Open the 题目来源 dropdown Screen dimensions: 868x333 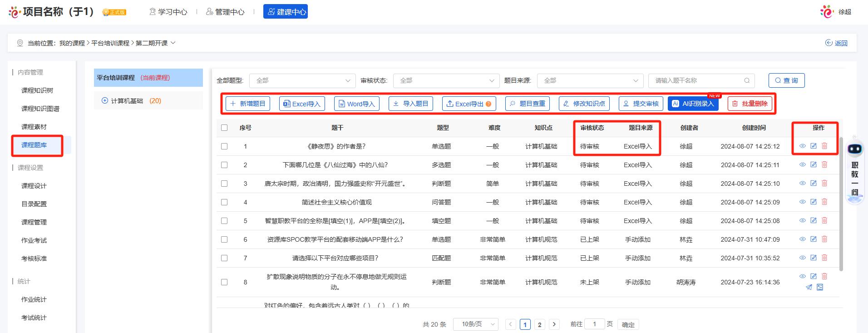(590, 80)
